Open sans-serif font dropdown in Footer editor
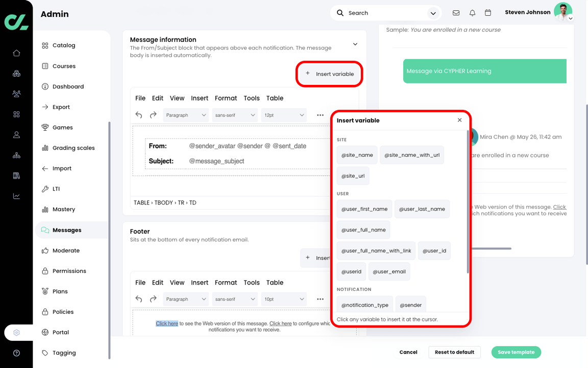Image resolution: width=588 pixels, height=368 pixels. point(235,299)
